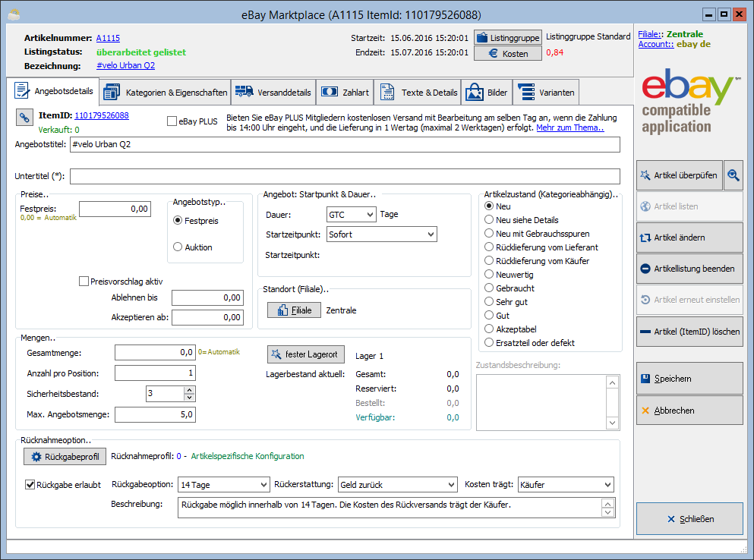Click the chain link icon beside ItemID
754x560 pixels.
(24, 118)
